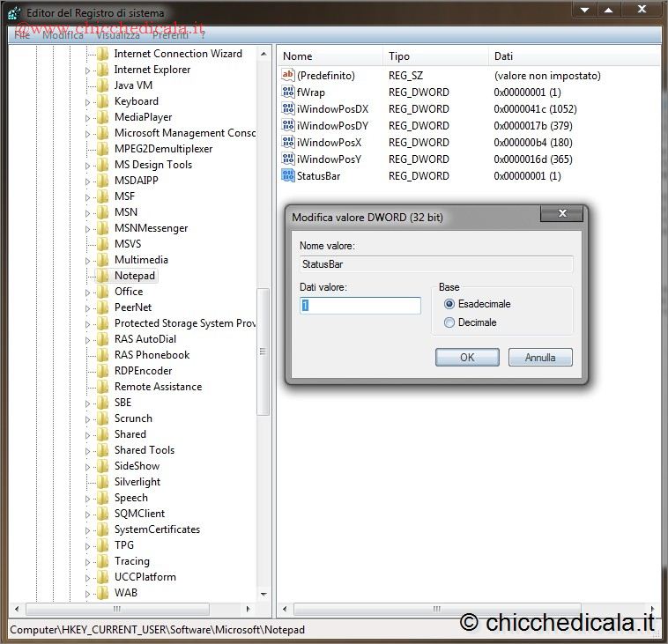This screenshot has height=644, width=668.
Task: Click the tree pane vertical scrollbar thumb
Action: point(263,352)
